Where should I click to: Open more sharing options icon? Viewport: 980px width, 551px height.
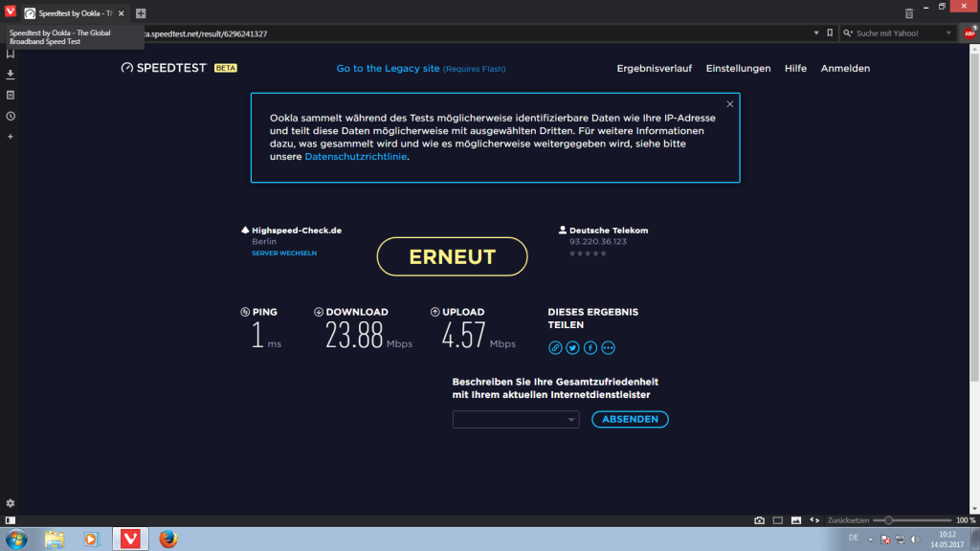pos(608,348)
